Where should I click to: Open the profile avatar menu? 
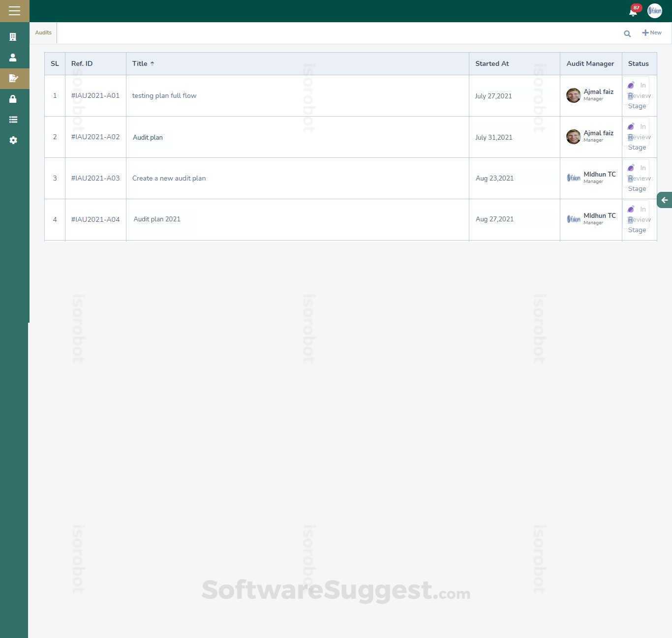pyautogui.click(x=654, y=10)
